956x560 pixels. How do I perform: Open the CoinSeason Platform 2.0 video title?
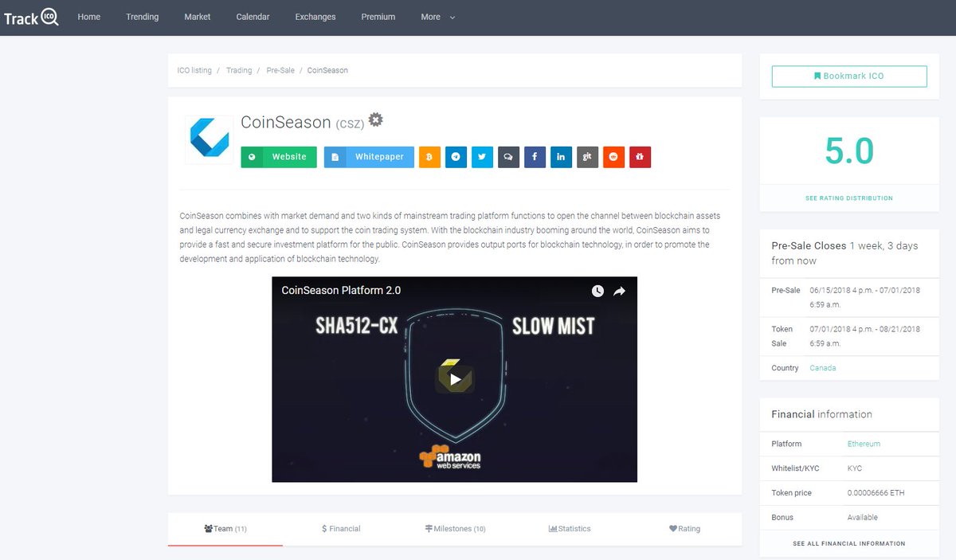[x=341, y=290]
